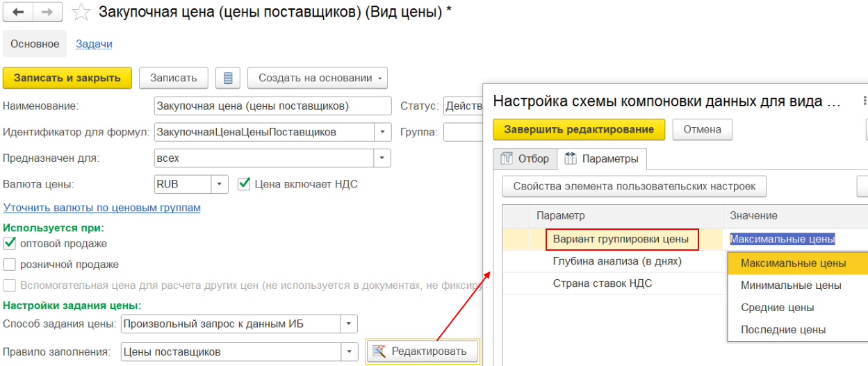Open the Правило заполнения dropdown

coord(349,351)
